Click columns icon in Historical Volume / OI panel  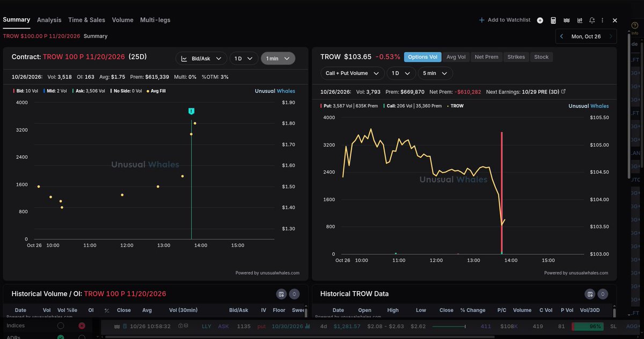(x=281, y=294)
